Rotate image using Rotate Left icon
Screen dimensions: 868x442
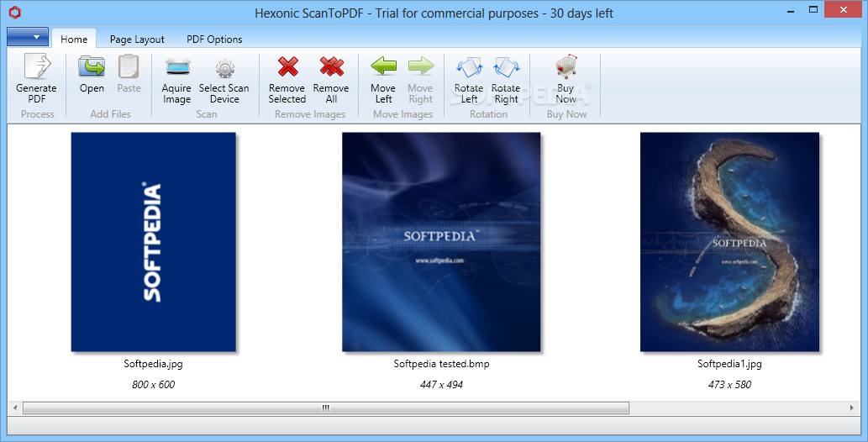click(x=469, y=67)
